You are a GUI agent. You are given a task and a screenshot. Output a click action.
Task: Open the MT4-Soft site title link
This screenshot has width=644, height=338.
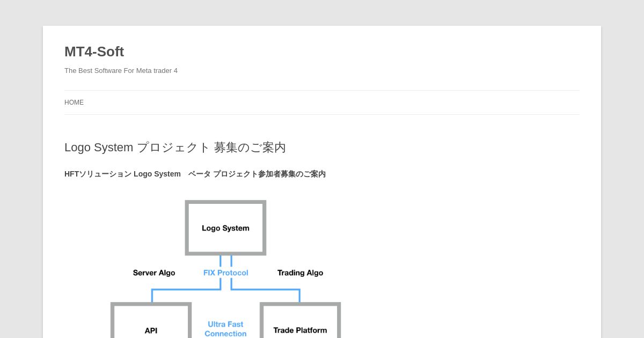[94, 52]
